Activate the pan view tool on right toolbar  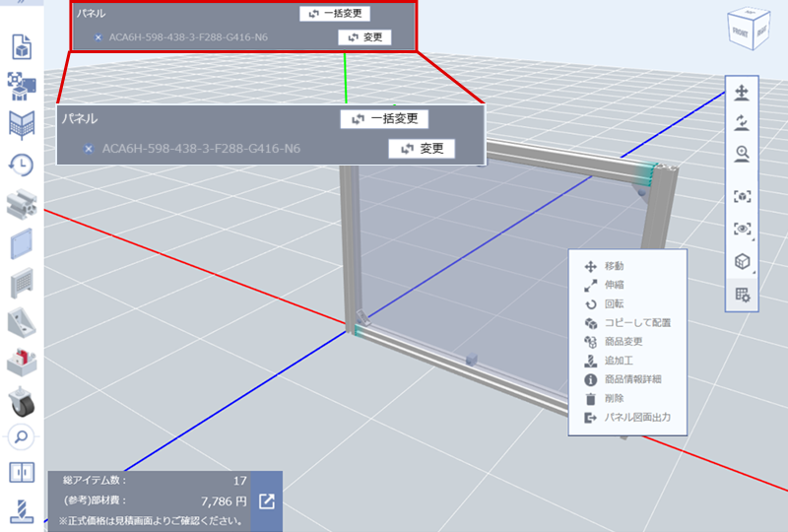(742, 94)
